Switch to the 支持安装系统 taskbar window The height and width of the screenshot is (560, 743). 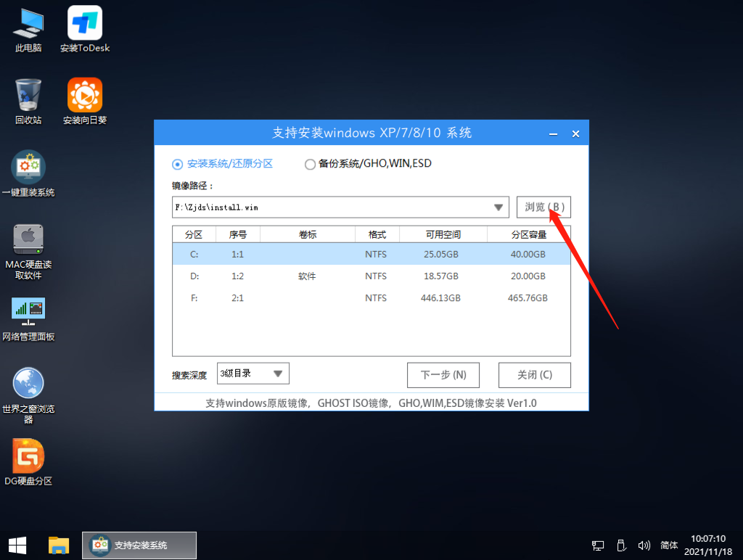pyautogui.click(x=139, y=545)
